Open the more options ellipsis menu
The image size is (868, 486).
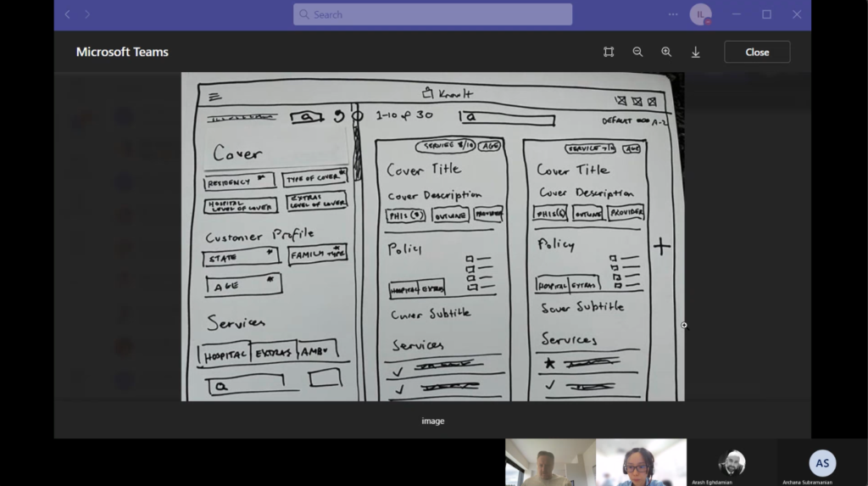point(673,14)
